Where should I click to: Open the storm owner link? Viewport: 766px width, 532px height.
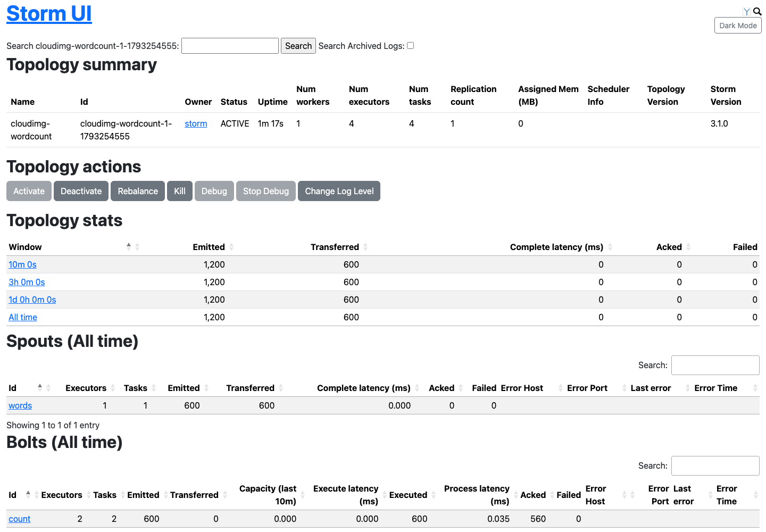tap(196, 123)
